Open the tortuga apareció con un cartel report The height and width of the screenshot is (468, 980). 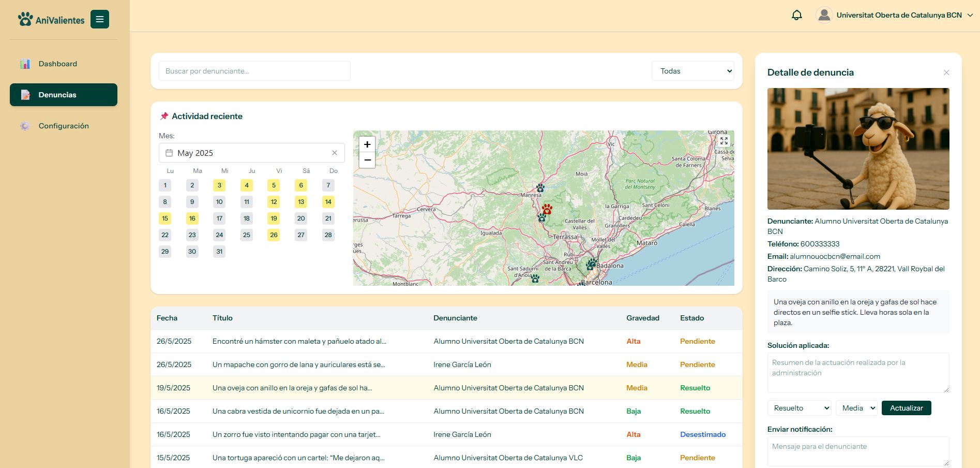(x=446, y=458)
